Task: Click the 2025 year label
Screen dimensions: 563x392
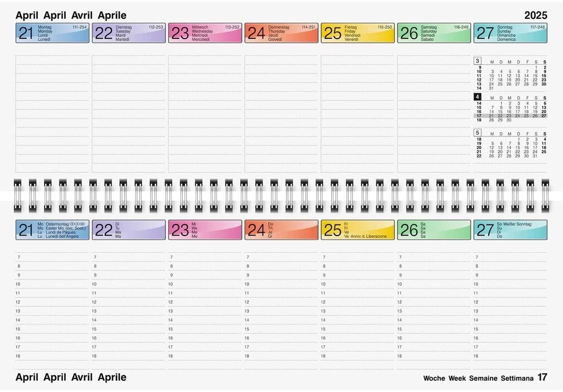Action: pos(536,16)
